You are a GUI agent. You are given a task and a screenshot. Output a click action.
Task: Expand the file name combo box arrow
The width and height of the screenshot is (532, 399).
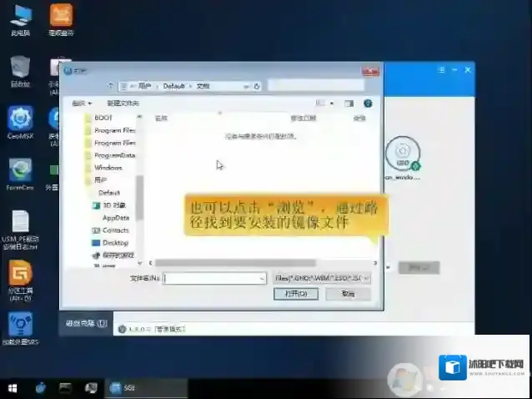click(x=261, y=278)
